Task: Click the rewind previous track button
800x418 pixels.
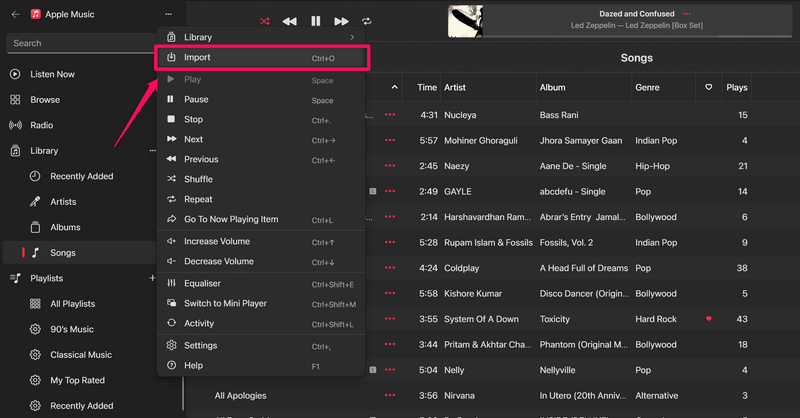Action: [290, 21]
